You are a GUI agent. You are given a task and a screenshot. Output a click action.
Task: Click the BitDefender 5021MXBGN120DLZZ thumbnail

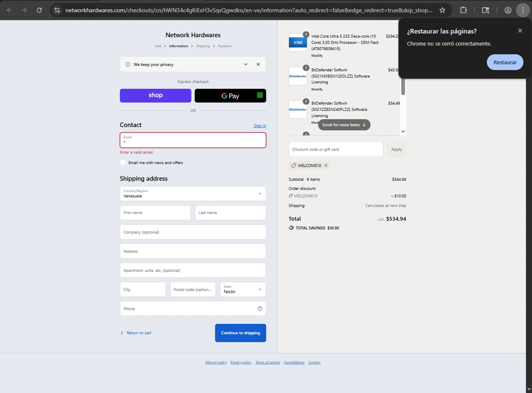[298, 76]
